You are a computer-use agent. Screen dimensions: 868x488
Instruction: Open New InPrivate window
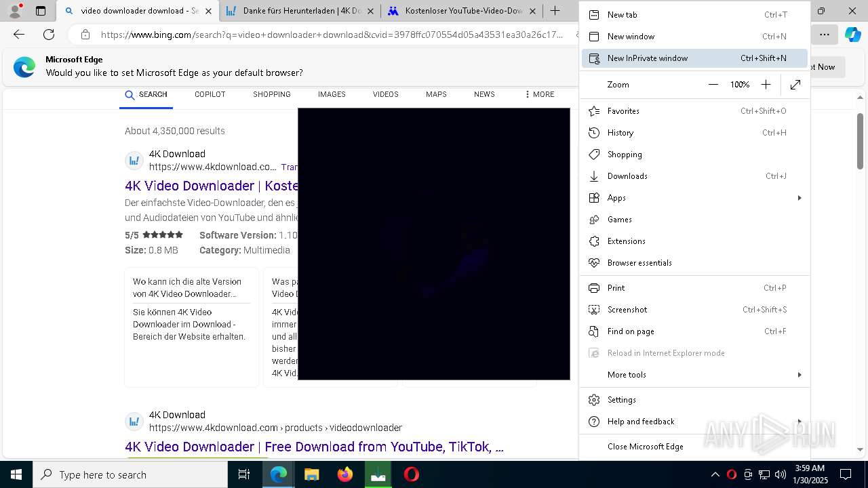click(x=694, y=58)
